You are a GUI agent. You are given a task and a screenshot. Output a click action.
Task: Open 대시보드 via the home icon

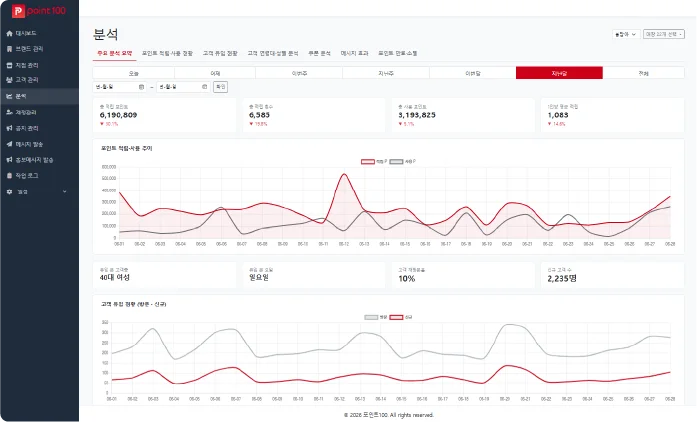tap(9, 33)
